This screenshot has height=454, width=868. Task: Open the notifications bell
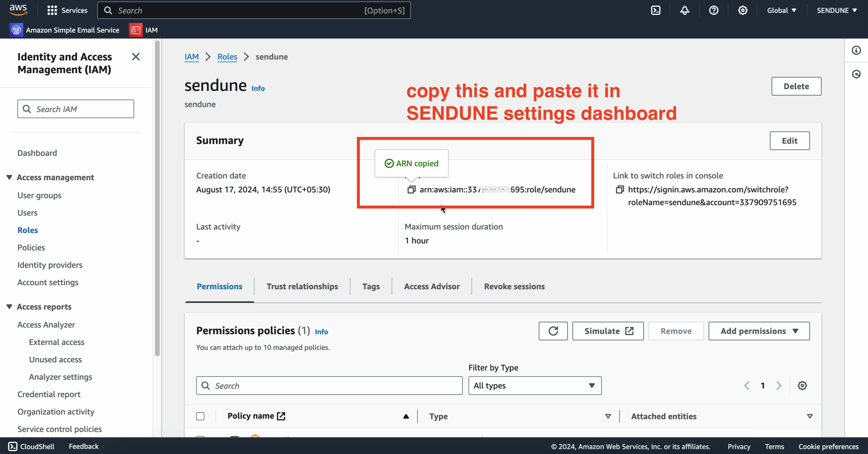coord(684,10)
